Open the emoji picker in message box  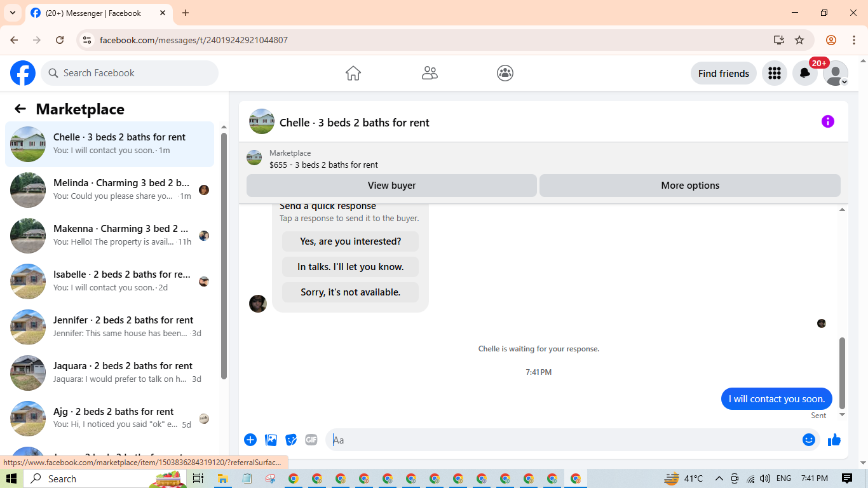point(808,440)
